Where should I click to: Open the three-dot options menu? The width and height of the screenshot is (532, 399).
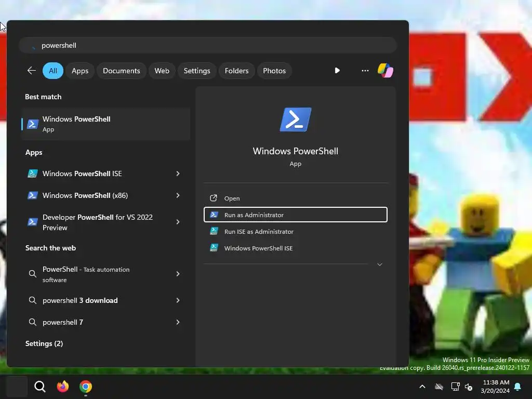(x=365, y=71)
